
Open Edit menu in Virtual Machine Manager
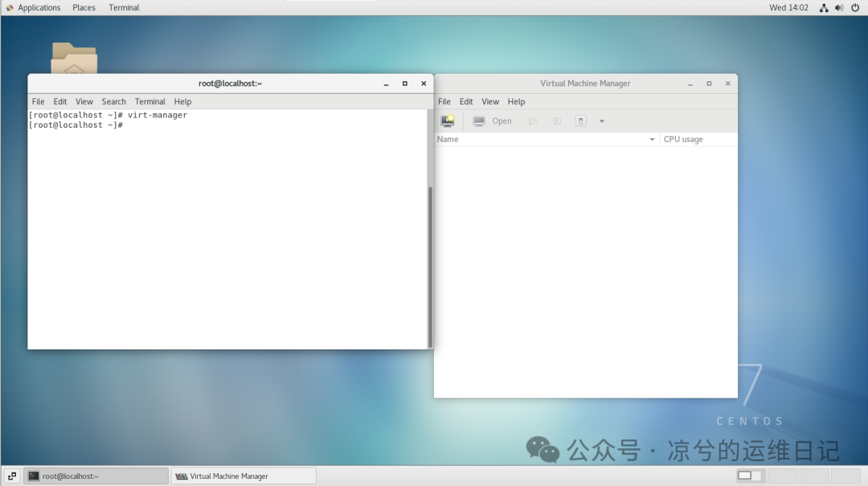466,102
